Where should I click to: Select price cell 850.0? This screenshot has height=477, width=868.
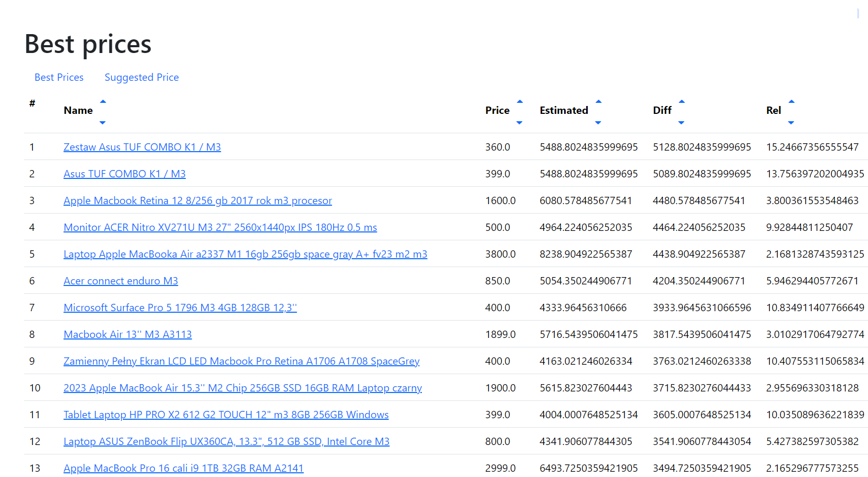[497, 281]
